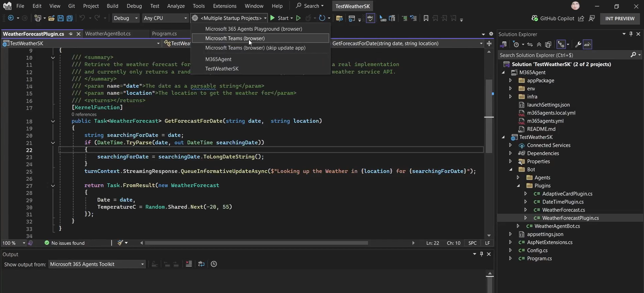The height and width of the screenshot is (293, 644).
Task: Open the Extensions menu
Action: coord(225,6)
